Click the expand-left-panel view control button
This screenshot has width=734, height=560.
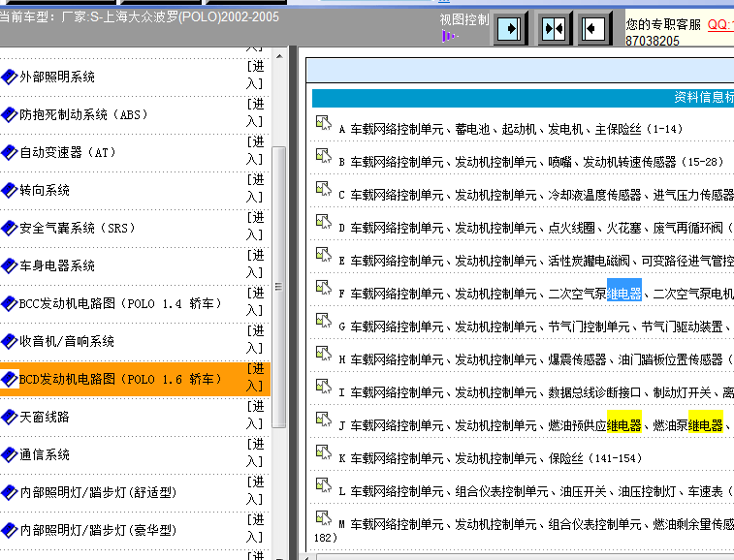pos(511,28)
